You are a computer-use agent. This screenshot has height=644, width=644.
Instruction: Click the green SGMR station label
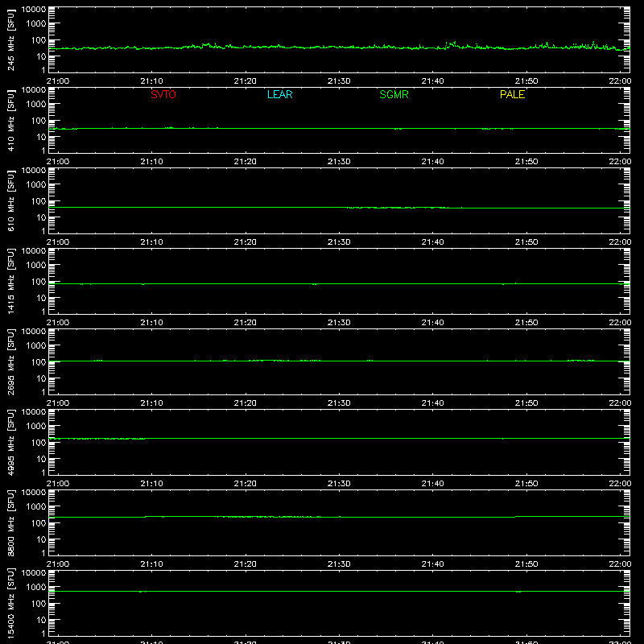point(394,94)
